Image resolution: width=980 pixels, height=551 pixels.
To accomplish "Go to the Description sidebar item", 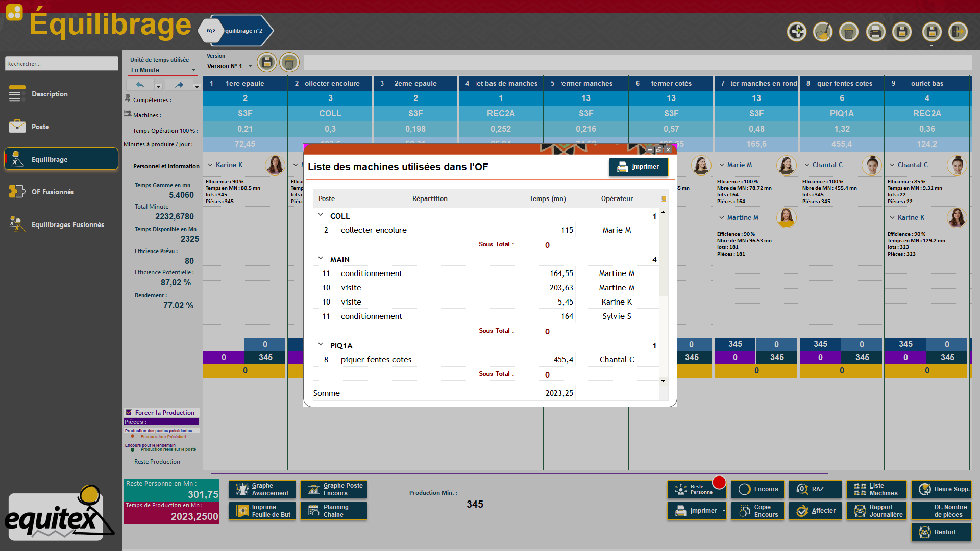I will 50,94.
